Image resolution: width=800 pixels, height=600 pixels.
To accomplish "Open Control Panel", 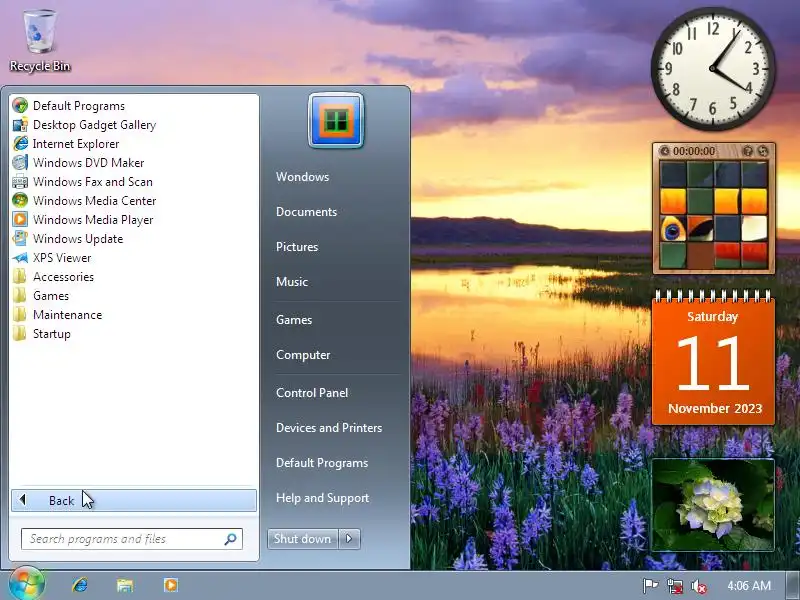I will (312, 393).
